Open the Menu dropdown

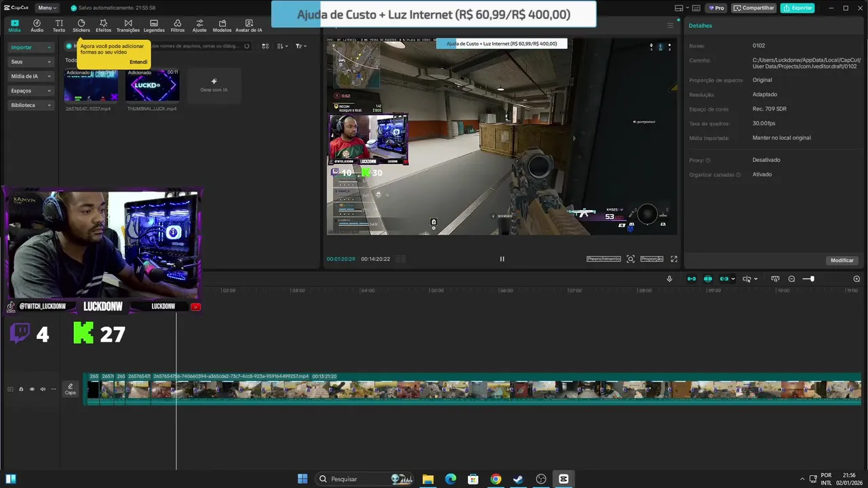pyautogui.click(x=46, y=8)
